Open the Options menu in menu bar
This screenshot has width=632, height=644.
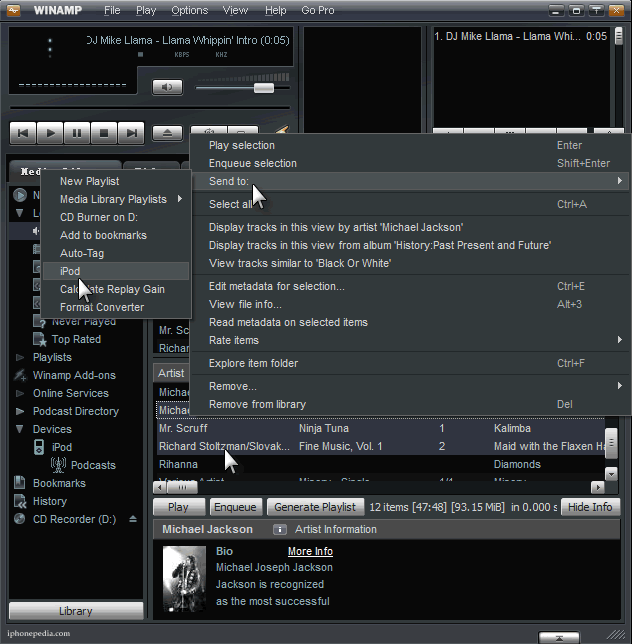[189, 10]
